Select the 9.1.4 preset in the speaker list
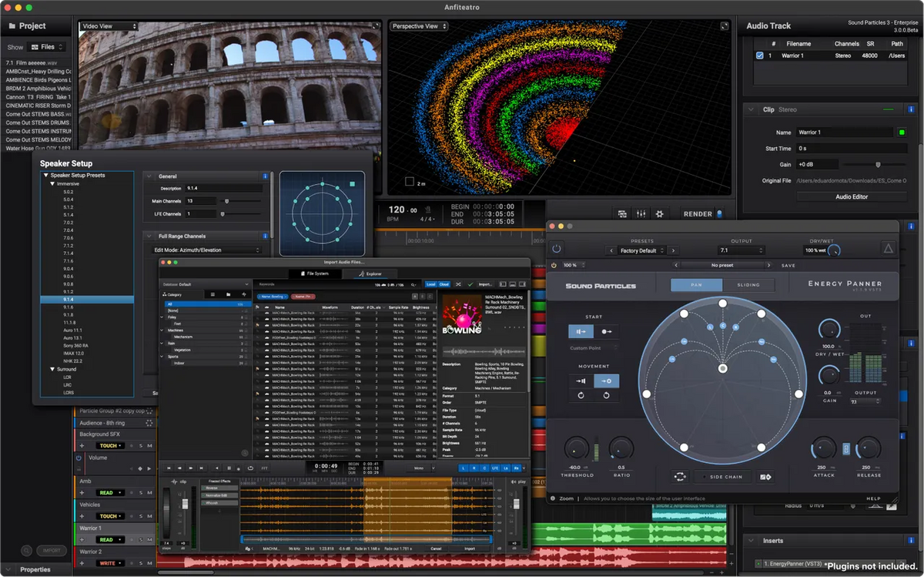924x577 pixels. click(x=87, y=297)
